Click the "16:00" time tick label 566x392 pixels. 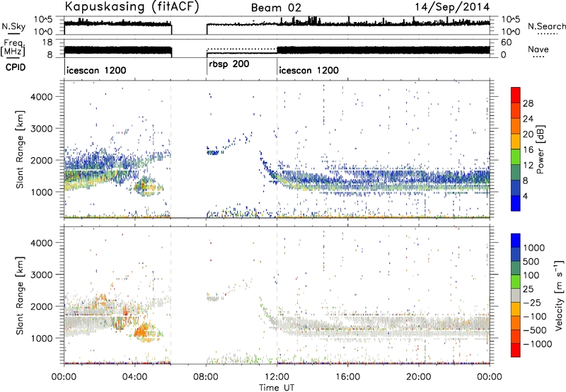(347, 377)
